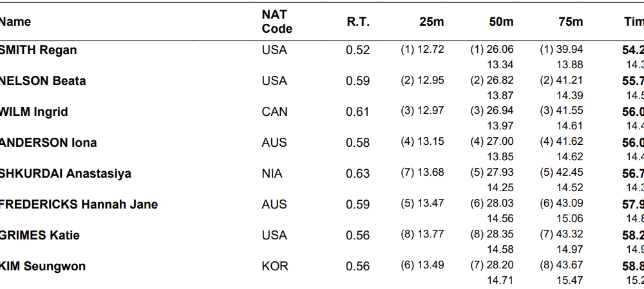Image resolution: width=644 pixels, height=289 pixels.
Task: Select KIM Seungwon's name
Action: (43, 266)
